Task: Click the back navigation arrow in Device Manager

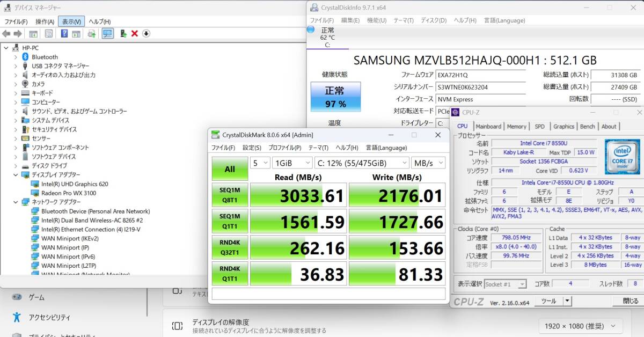Action: [6, 33]
